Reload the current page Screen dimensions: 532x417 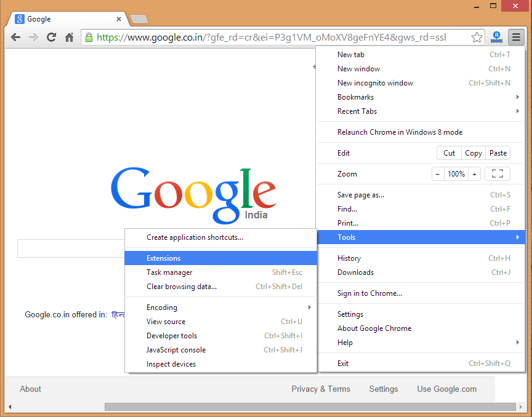click(51, 38)
